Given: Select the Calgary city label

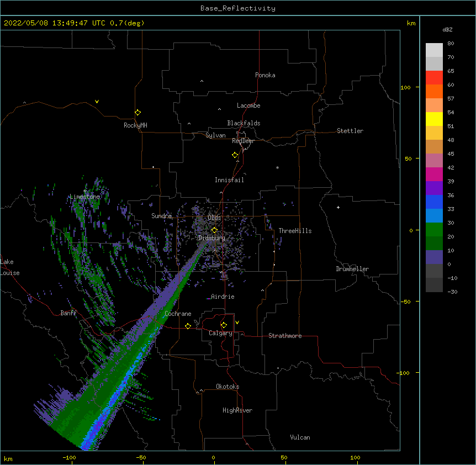Looking at the screenshot, I should [220, 333].
